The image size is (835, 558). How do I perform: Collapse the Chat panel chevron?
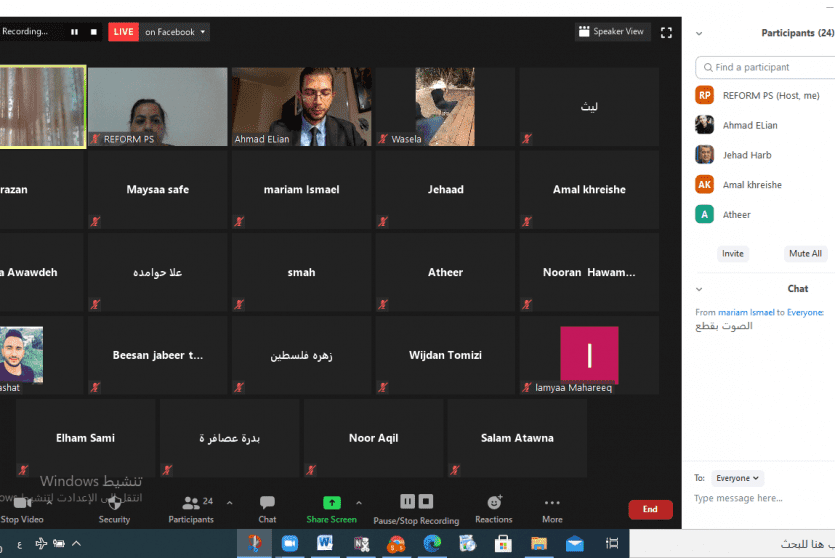click(x=699, y=289)
